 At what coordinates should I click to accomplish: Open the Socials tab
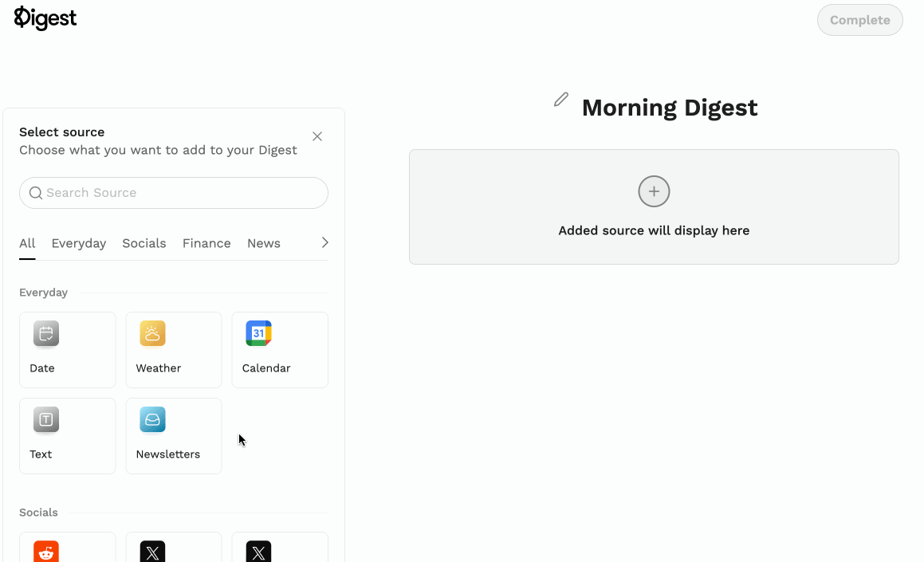click(x=144, y=243)
